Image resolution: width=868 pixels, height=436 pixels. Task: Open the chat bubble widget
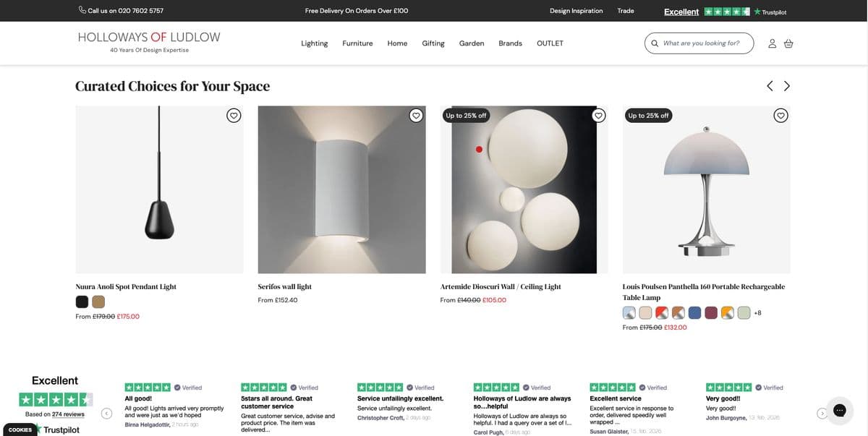[x=840, y=410]
